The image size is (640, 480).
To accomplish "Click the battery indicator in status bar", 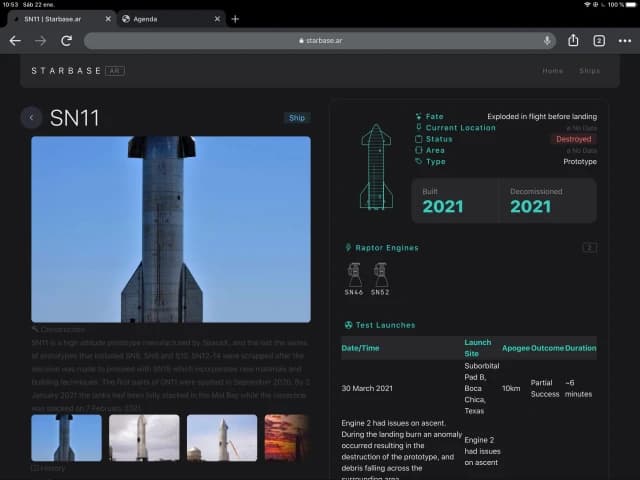I will point(631,4).
